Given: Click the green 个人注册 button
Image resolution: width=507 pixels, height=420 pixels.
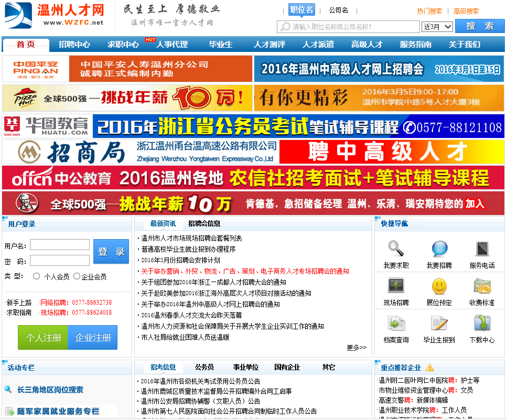Looking at the screenshot, I should (x=43, y=337).
